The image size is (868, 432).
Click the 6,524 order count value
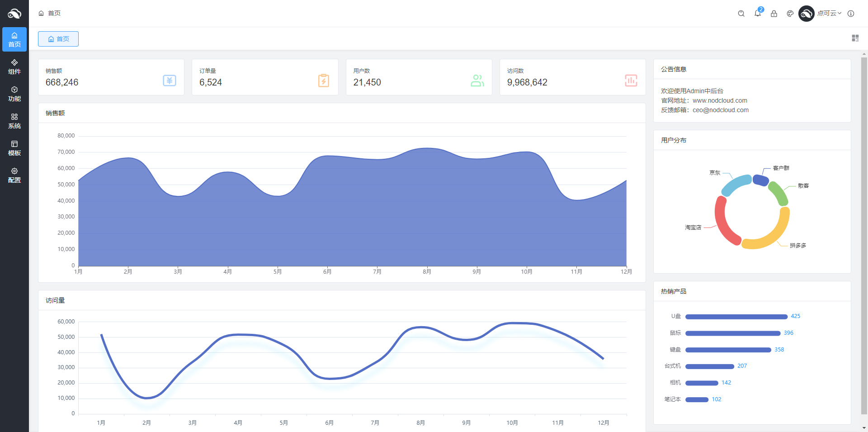click(x=211, y=82)
